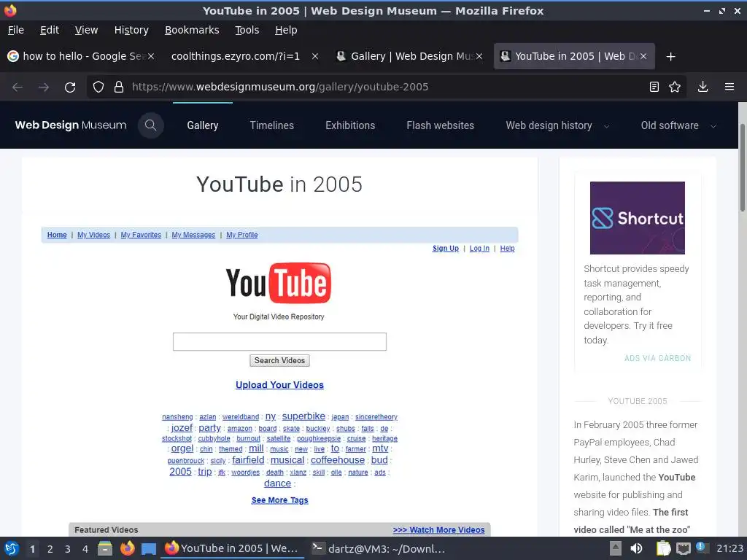The height and width of the screenshot is (560, 747).
Task: Open the View menu
Action: click(86, 30)
